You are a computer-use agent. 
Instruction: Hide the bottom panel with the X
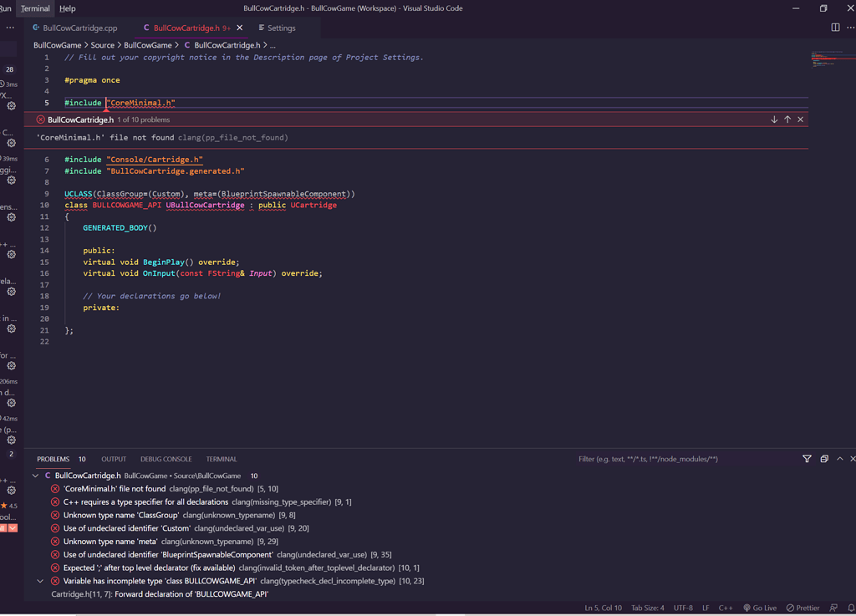point(850,459)
